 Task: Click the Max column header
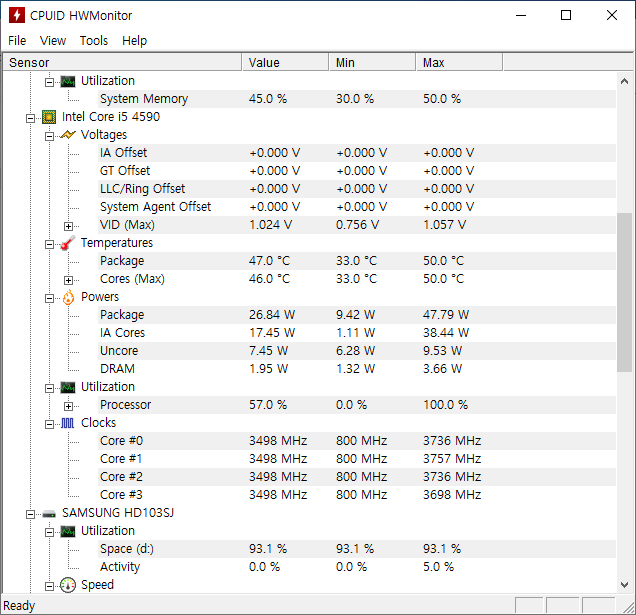pyautogui.click(x=459, y=62)
